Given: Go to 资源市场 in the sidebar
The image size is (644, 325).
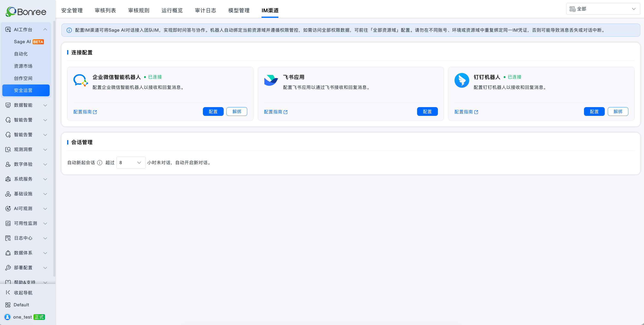Looking at the screenshot, I should pos(26,66).
